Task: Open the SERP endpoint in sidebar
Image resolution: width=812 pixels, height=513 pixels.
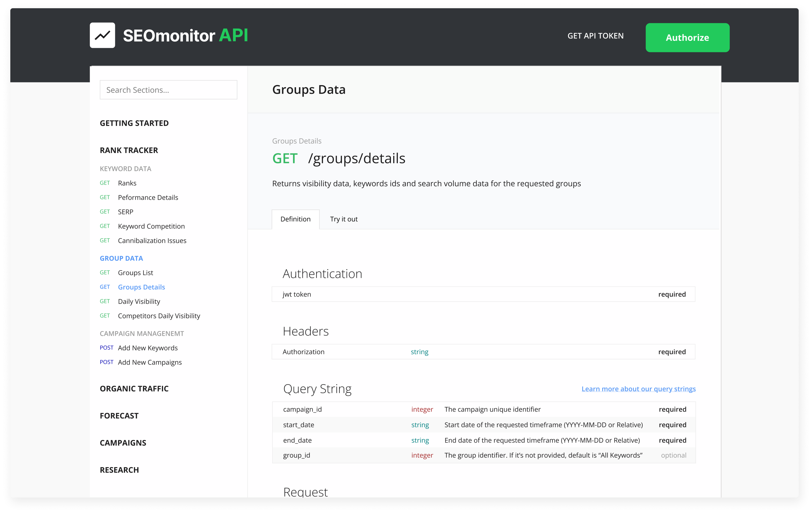Action: pos(125,212)
